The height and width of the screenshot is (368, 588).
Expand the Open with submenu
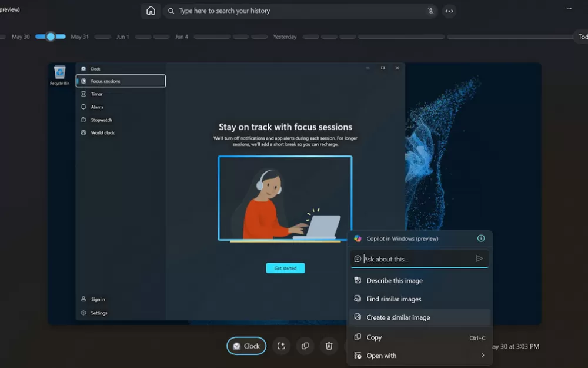click(420, 356)
